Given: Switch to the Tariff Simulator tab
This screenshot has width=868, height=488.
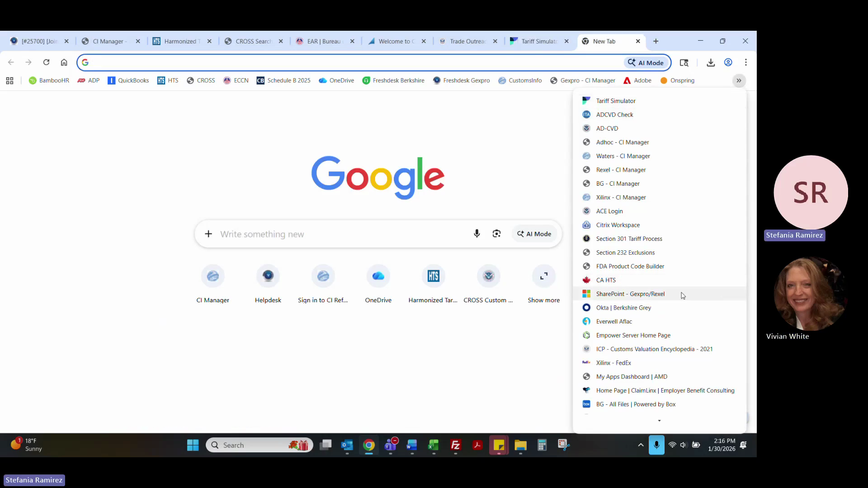Looking at the screenshot, I should [538, 41].
